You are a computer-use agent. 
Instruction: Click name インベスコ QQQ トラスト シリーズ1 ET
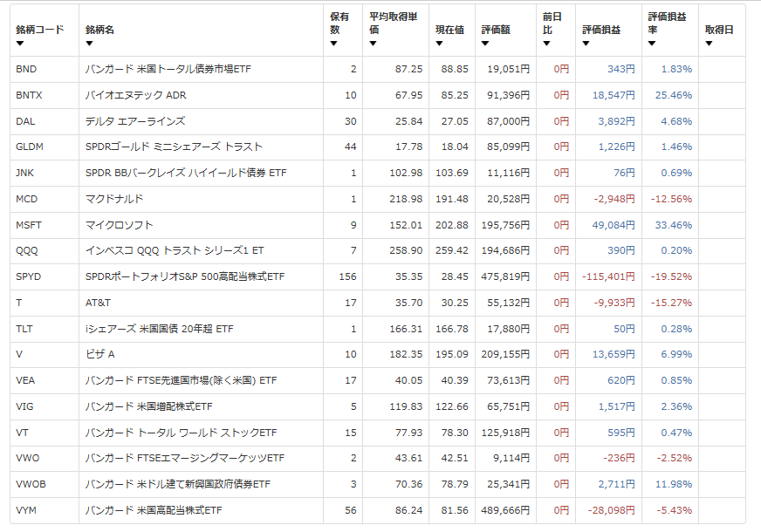pyautogui.click(x=175, y=250)
